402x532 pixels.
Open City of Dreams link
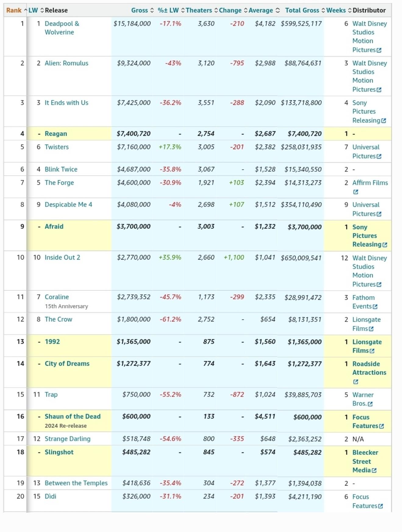[67, 364]
